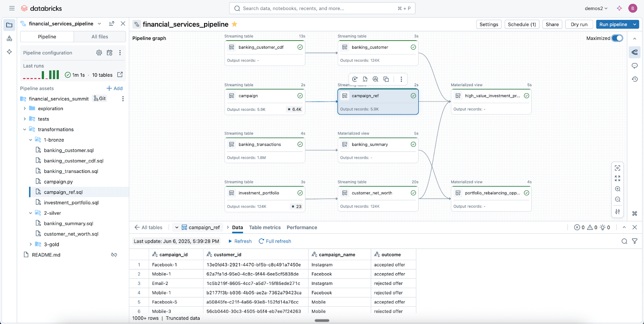The height and width of the screenshot is (324, 644).
Task: Open the Performance tab
Action: pyautogui.click(x=302, y=228)
